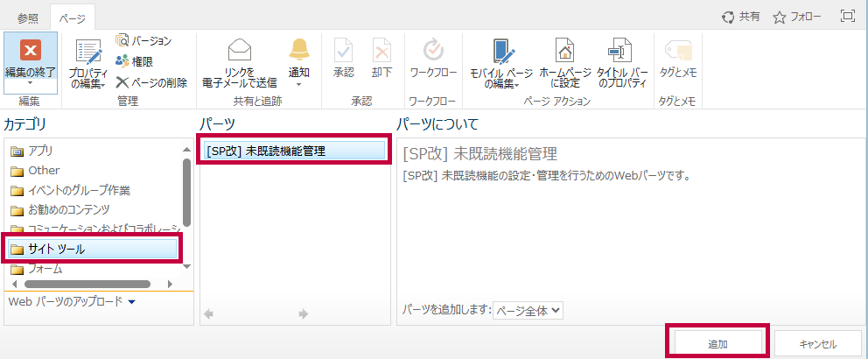Click the バージョン versions icon
Image resolution: width=868 pixels, height=359 pixels.
pos(122,41)
